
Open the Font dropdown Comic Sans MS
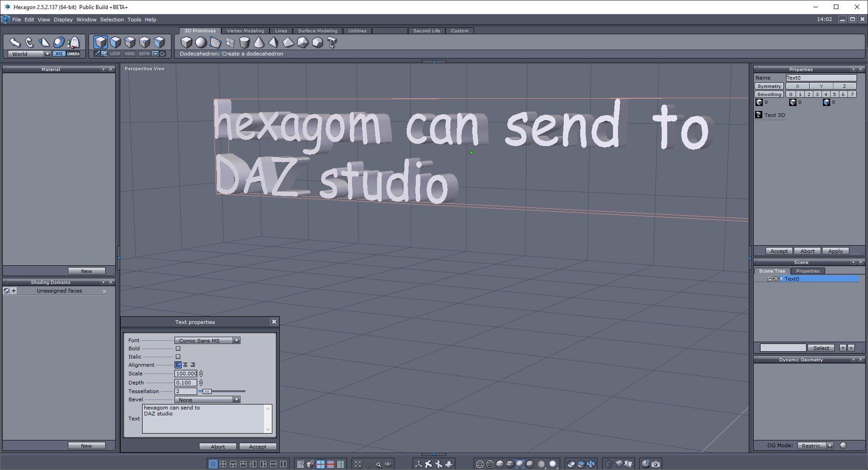(207, 340)
